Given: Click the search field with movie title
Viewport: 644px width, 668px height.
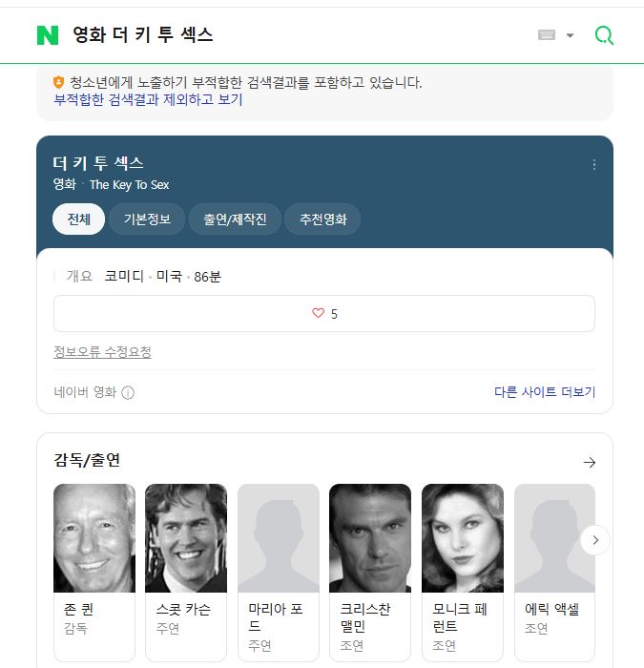Looking at the screenshot, I should pyautogui.click(x=298, y=35).
